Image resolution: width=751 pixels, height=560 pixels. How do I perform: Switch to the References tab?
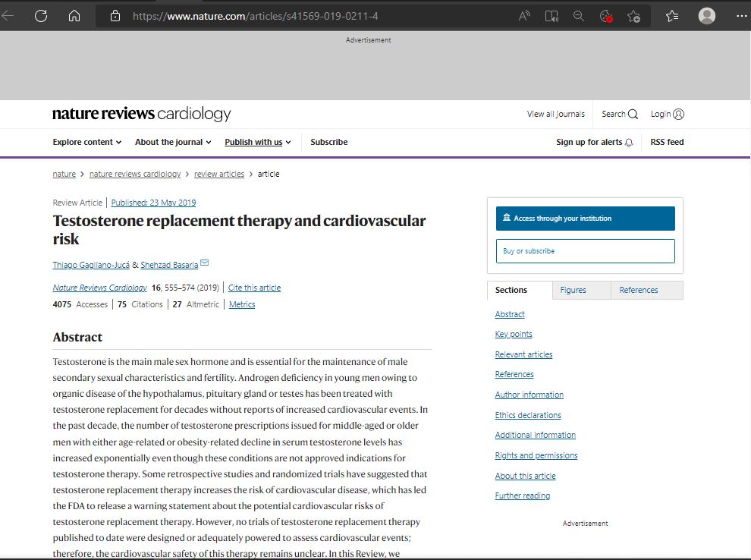(647, 290)
